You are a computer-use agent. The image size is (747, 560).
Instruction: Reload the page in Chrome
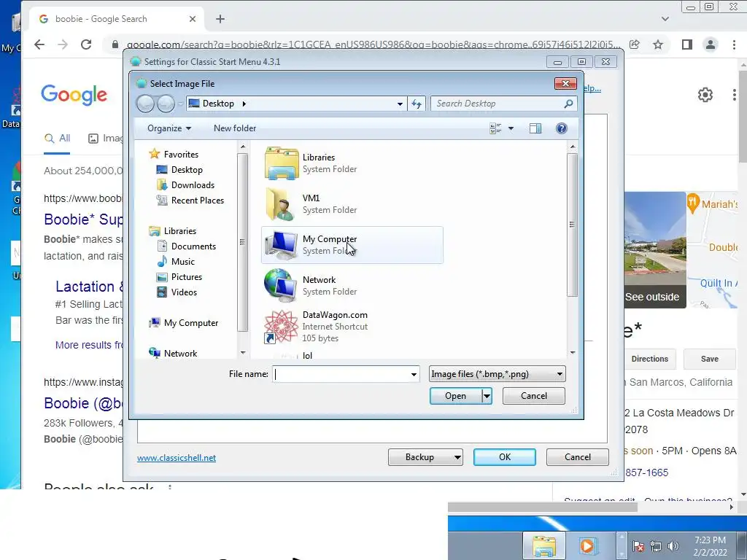pyautogui.click(x=86, y=44)
